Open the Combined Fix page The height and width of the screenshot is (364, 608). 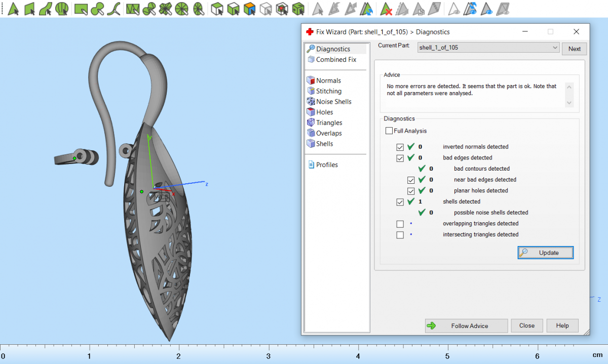coord(336,60)
